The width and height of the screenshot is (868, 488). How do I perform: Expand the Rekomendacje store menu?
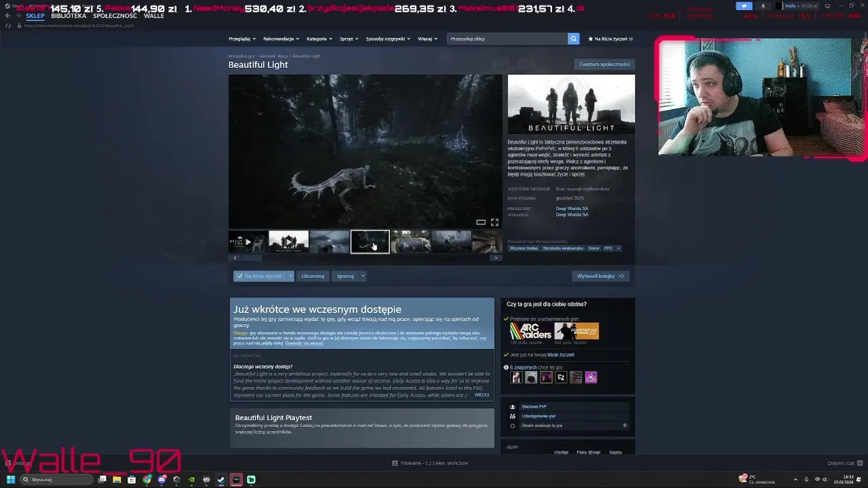(281, 39)
